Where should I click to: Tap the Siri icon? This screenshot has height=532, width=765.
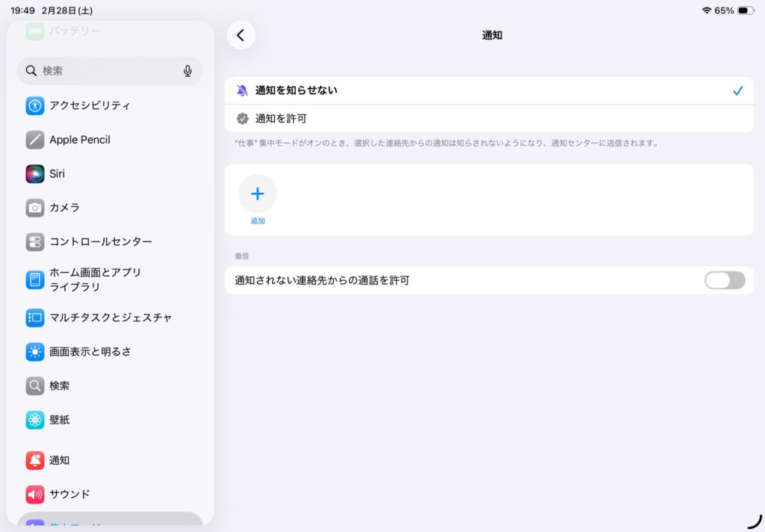click(x=35, y=173)
